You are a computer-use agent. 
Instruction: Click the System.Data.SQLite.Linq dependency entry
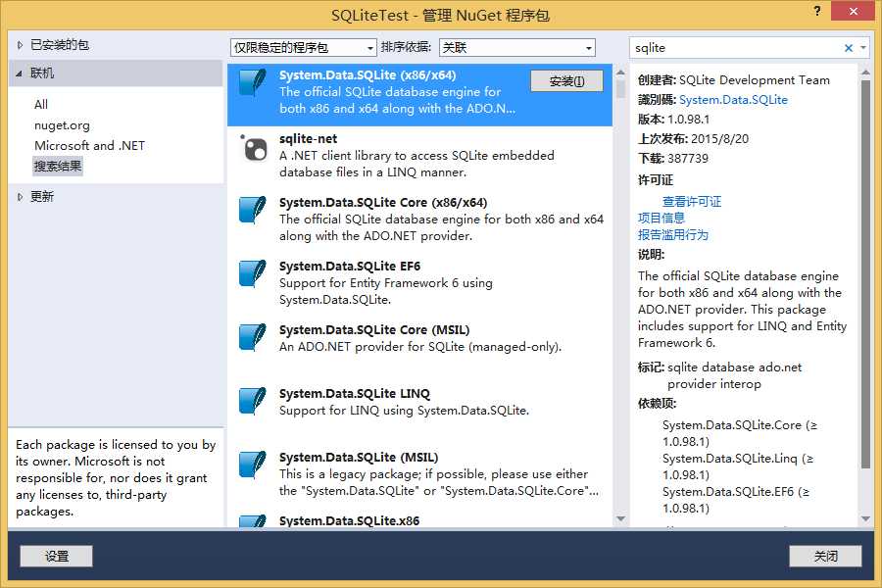click(737, 466)
